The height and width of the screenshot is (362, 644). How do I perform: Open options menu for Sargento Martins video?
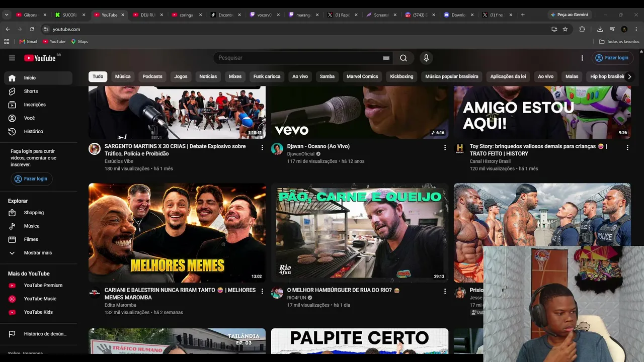click(262, 147)
